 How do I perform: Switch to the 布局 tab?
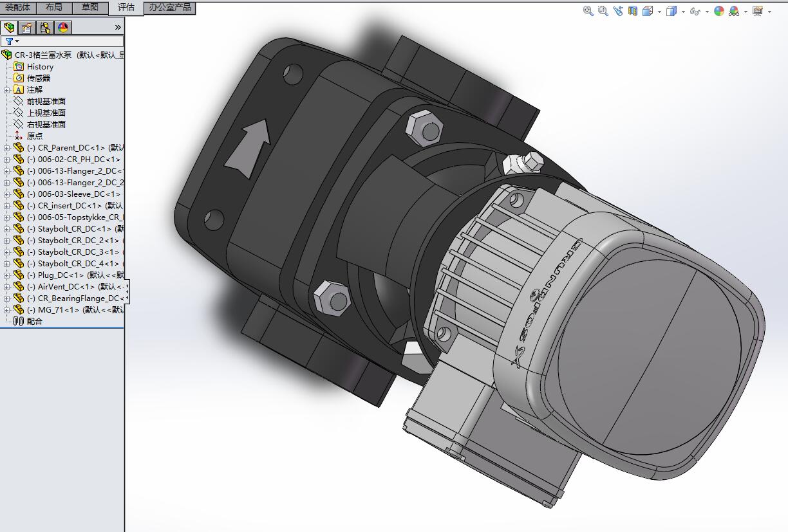coord(54,8)
